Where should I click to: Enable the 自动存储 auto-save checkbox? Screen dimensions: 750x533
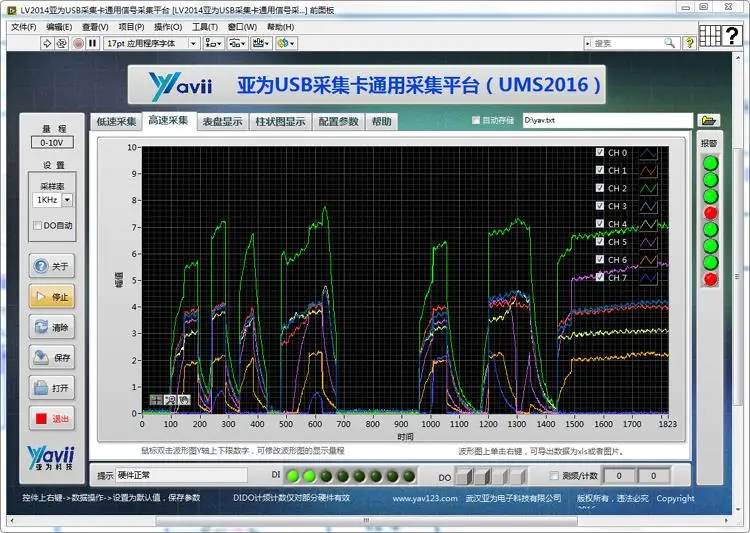(475, 120)
